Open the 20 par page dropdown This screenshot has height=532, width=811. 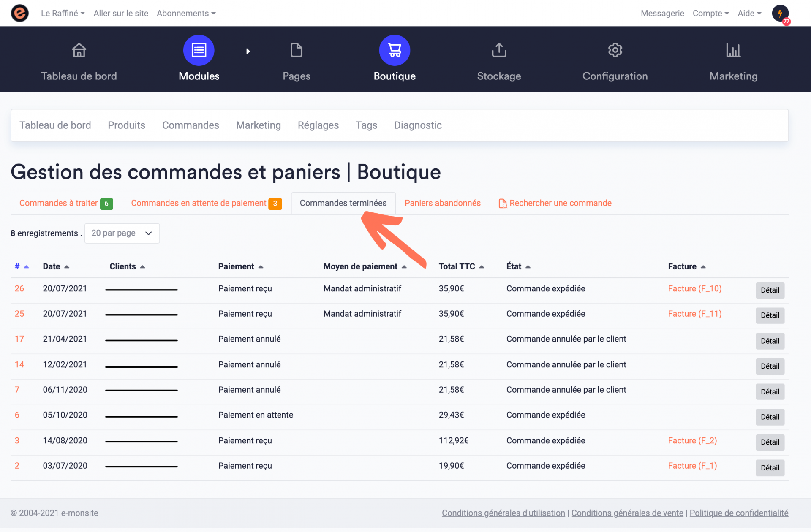pyautogui.click(x=122, y=233)
